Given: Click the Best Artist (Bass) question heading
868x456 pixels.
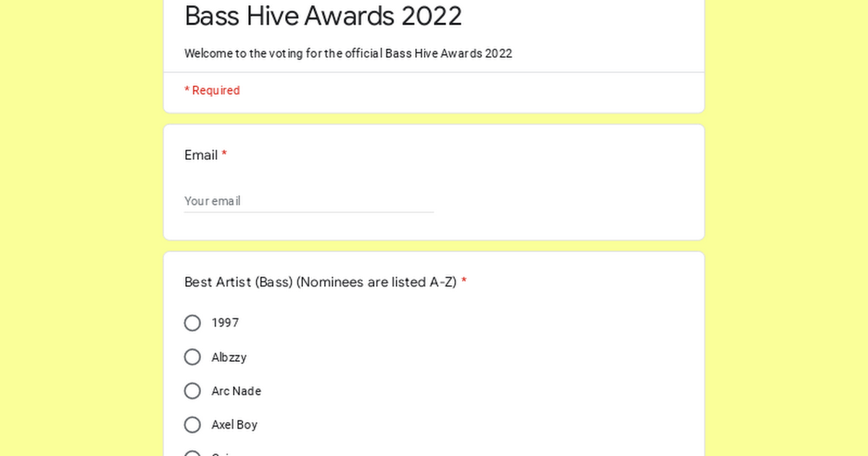Looking at the screenshot, I should [x=320, y=282].
